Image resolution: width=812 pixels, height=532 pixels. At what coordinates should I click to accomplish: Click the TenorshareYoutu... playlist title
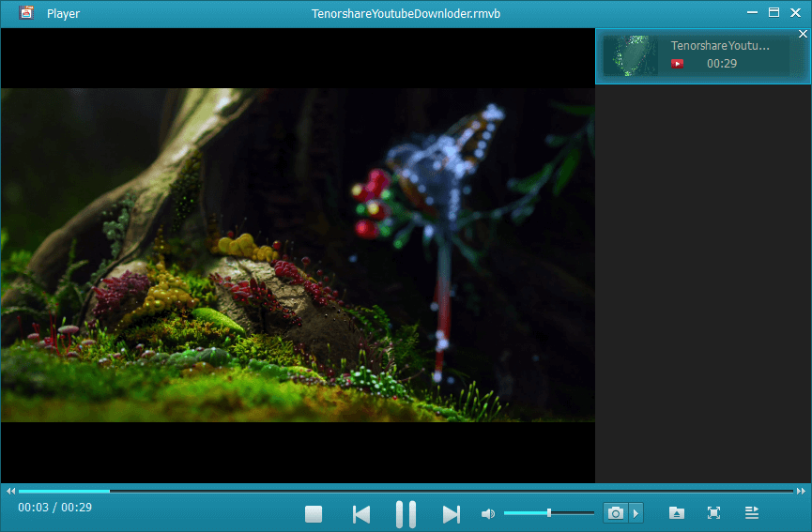[x=720, y=46]
